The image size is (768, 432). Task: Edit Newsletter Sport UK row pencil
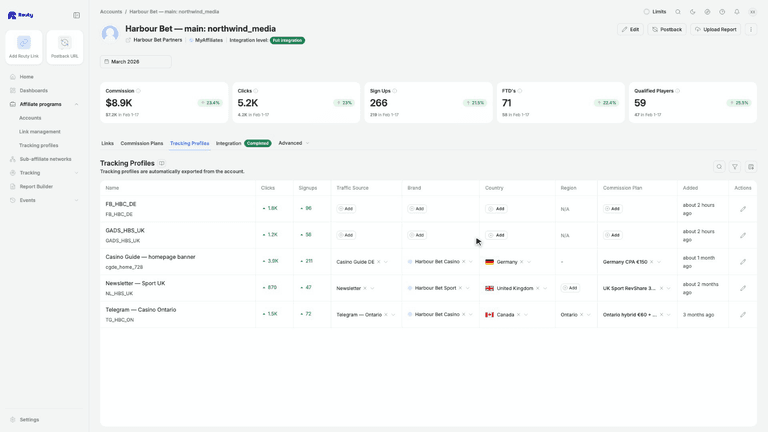coord(743,288)
